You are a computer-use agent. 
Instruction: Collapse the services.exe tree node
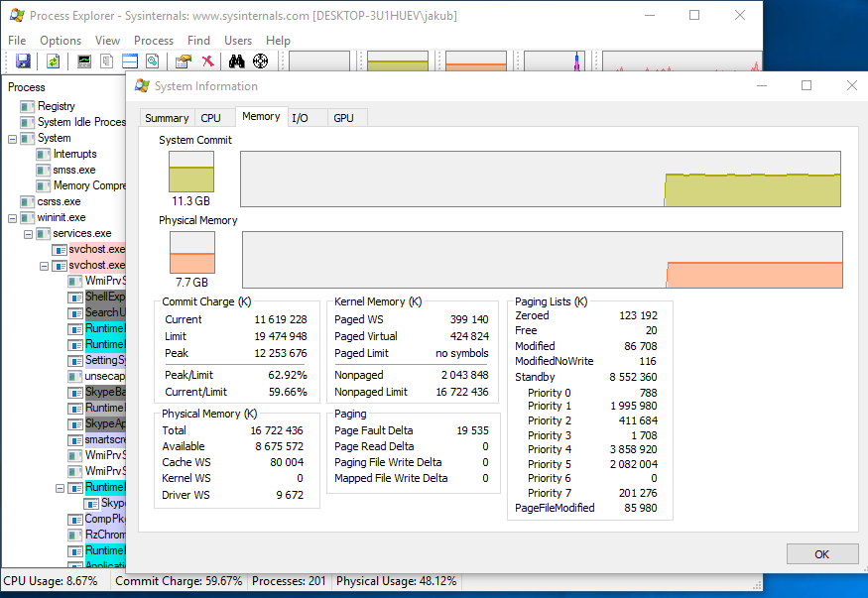29,234
